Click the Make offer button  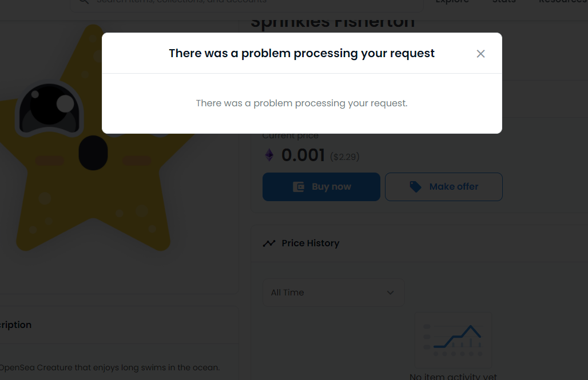pyautogui.click(x=443, y=186)
